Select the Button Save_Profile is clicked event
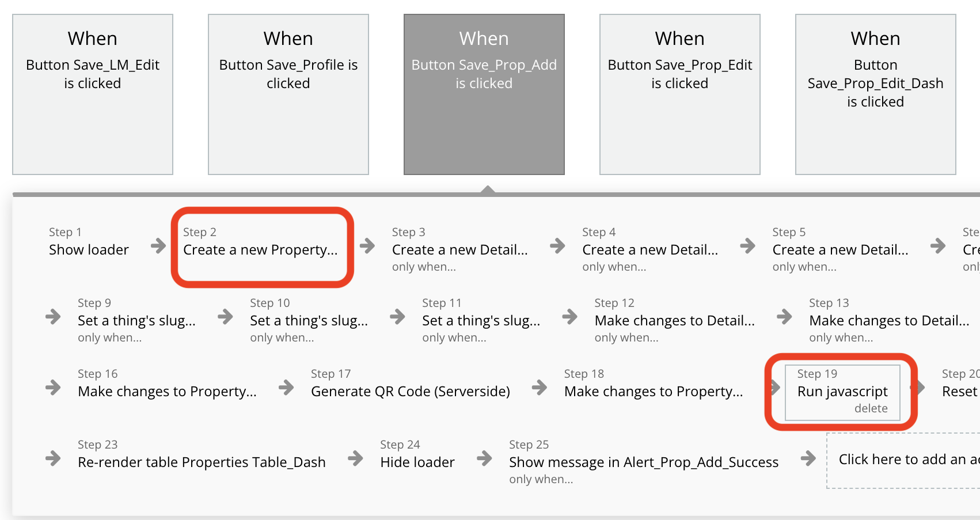980x520 pixels. pos(288,94)
